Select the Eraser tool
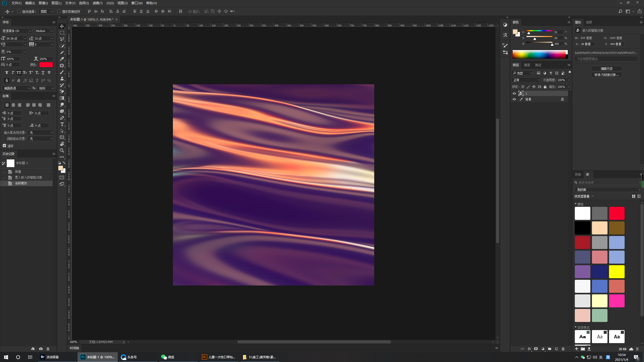Image resolution: width=644 pixels, height=362 pixels. (x=62, y=92)
